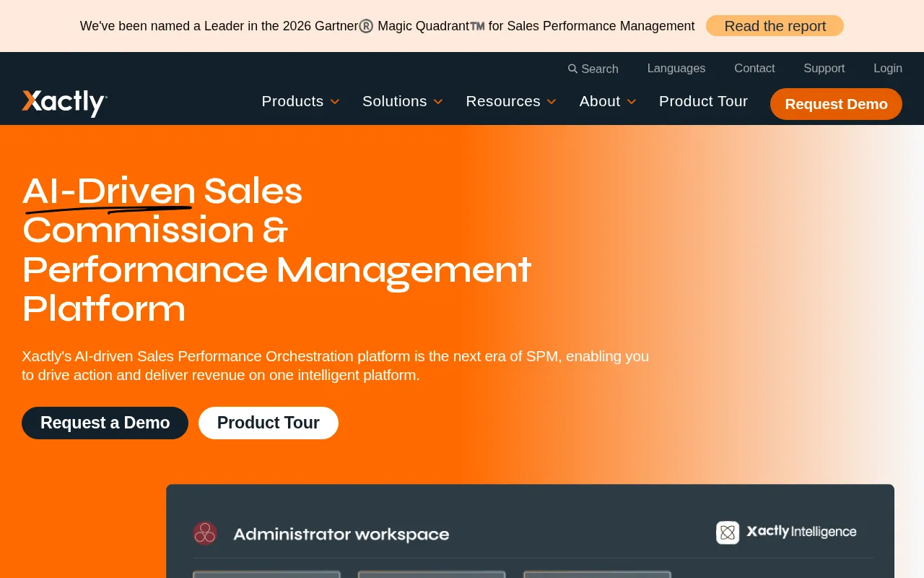This screenshot has width=924, height=578.
Task: Click the dark Request a Demo button
Action: tap(105, 423)
